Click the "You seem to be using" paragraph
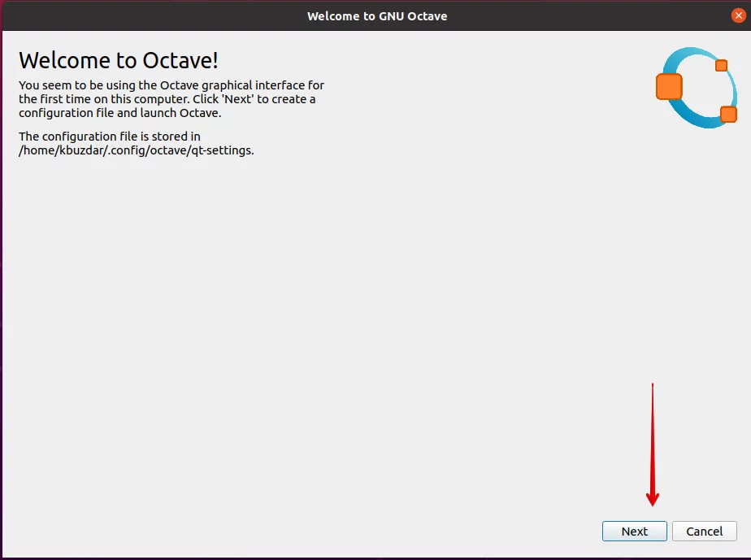 coord(171,99)
